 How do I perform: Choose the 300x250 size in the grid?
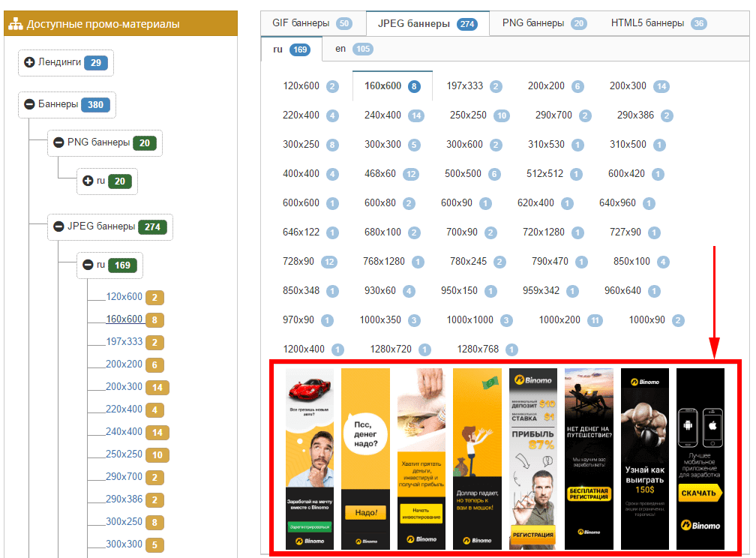(x=310, y=145)
